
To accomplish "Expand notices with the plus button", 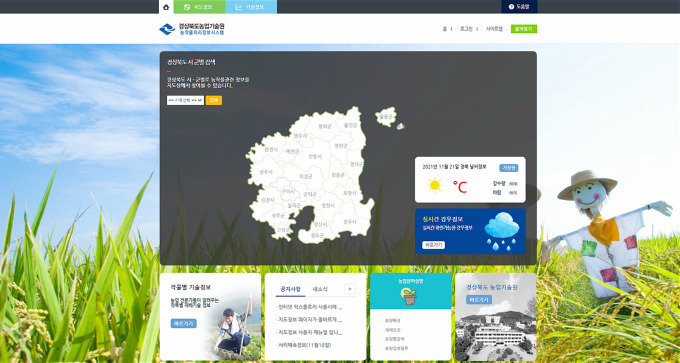I will 350,289.
